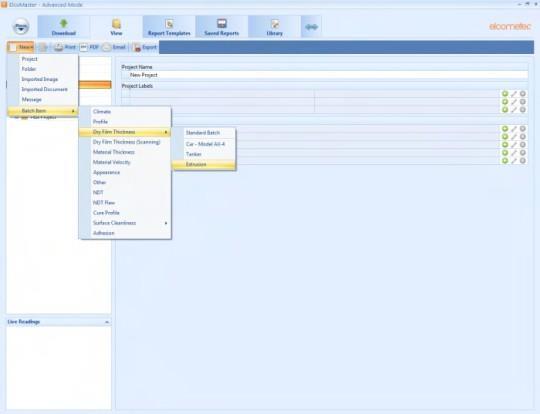Image resolution: width=540 pixels, height=414 pixels.
Task: Choose the Extrusion template
Action: tap(204, 165)
